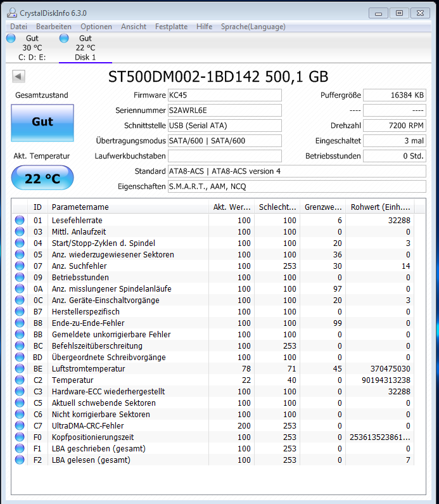The height and width of the screenshot is (504, 439).
Task: Click the Schnittstelle field USB (Serial ATA)
Action: (225, 126)
